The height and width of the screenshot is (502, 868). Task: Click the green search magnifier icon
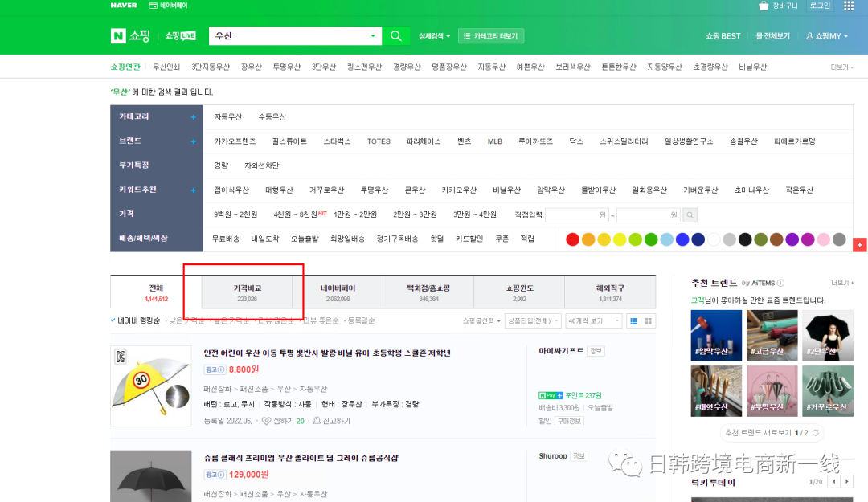coord(396,36)
